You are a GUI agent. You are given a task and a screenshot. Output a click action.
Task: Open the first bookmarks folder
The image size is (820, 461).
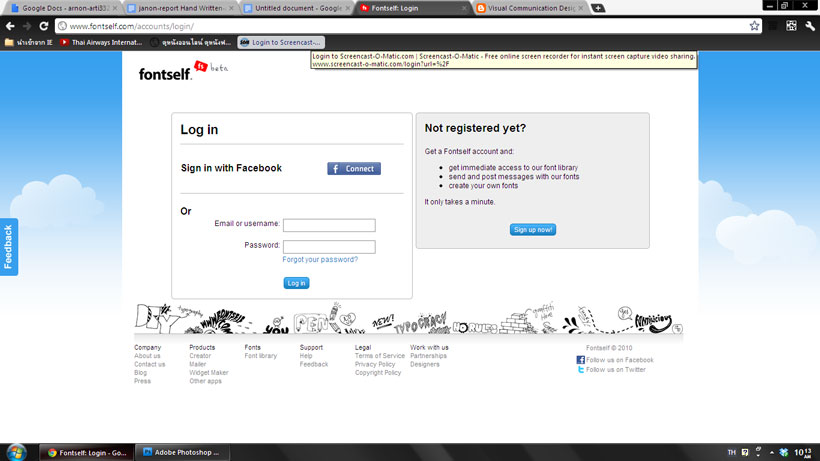29,42
